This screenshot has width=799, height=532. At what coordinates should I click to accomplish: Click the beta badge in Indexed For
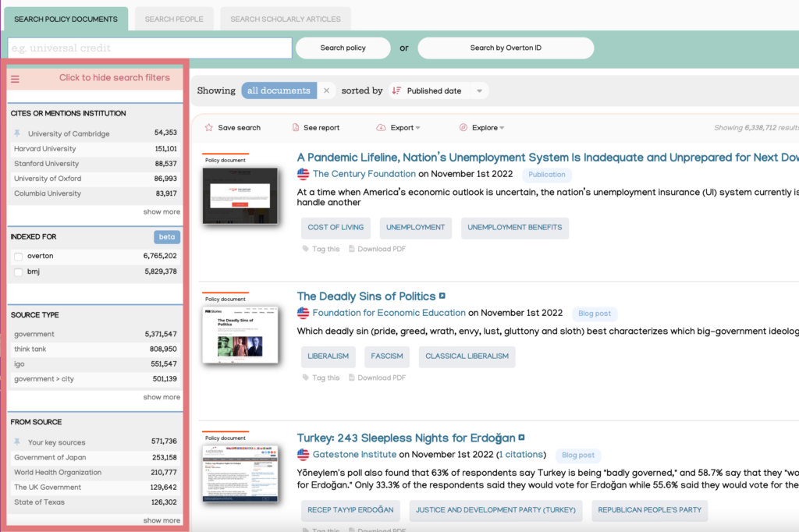167,237
